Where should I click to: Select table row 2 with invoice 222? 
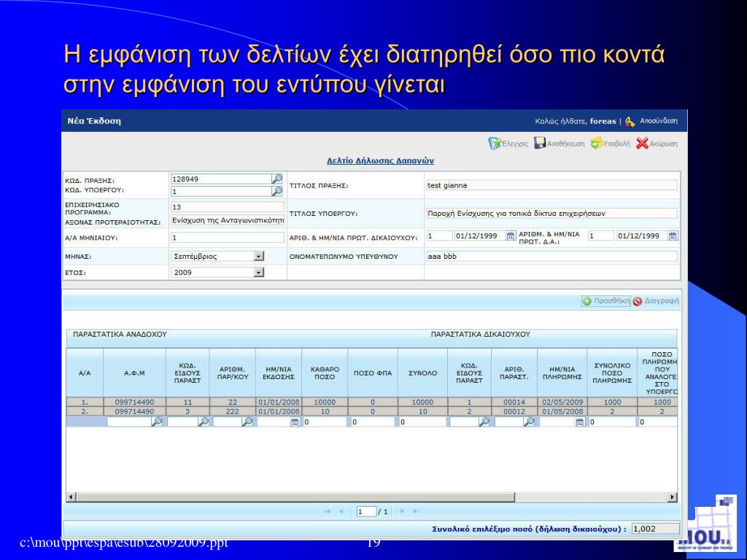(x=371, y=411)
